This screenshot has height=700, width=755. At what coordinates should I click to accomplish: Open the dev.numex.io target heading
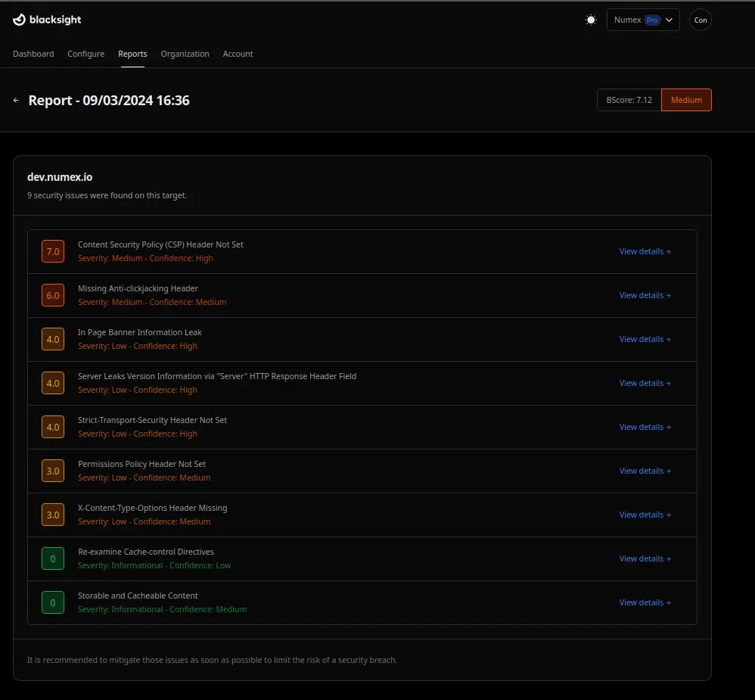click(60, 177)
